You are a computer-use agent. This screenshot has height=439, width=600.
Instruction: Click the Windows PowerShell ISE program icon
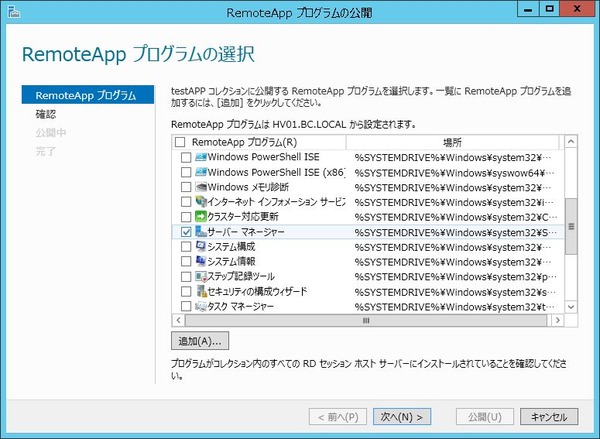pos(201,157)
